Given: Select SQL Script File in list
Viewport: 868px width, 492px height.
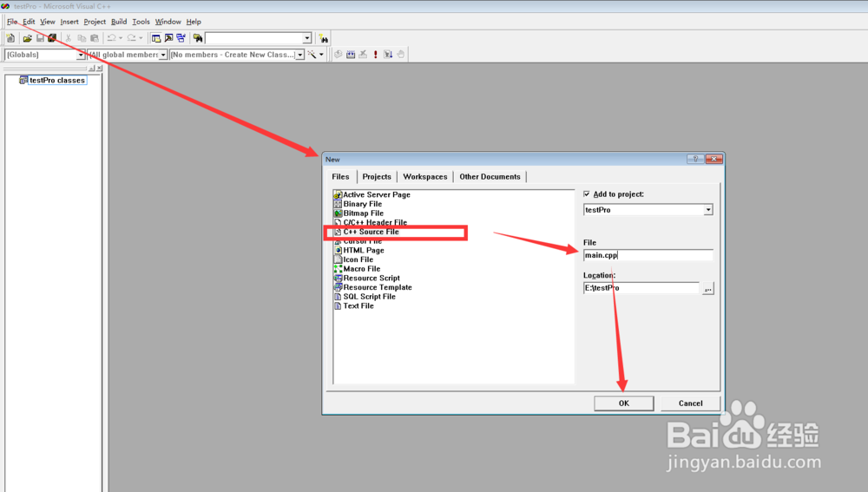Looking at the screenshot, I should 365,297.
